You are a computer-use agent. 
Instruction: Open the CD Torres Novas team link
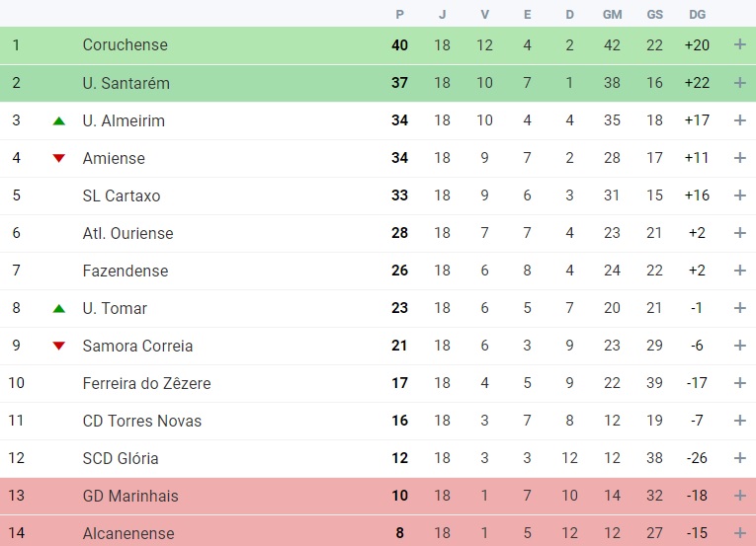pyautogui.click(x=141, y=421)
